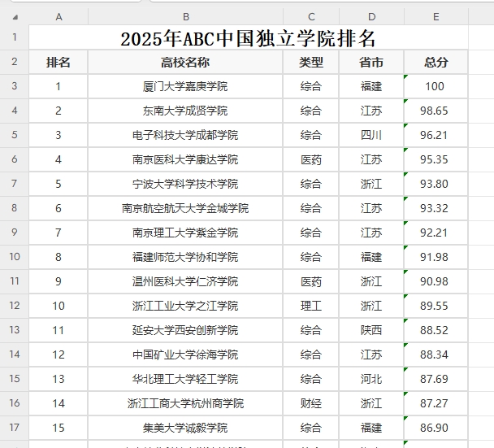The image size is (494, 448).
Task: Select cell 福建师范大学协和学院
Action: 185,257
